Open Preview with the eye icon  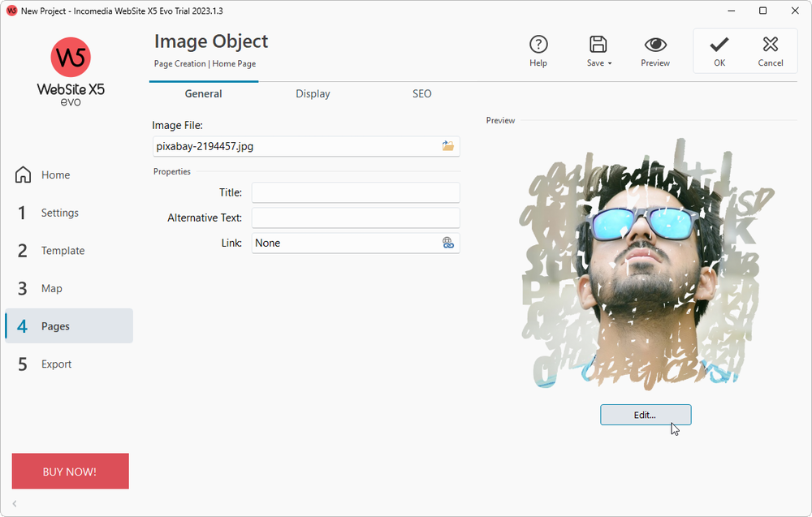pos(655,45)
